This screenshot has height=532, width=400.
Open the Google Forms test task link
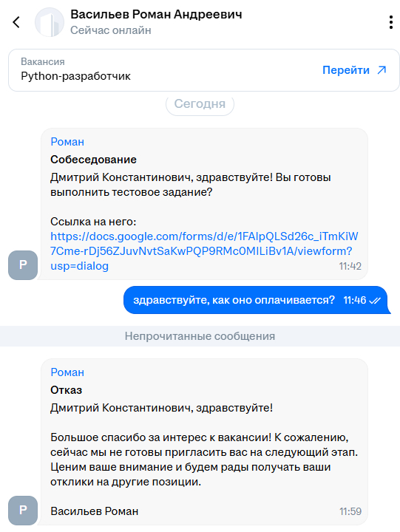tap(204, 251)
